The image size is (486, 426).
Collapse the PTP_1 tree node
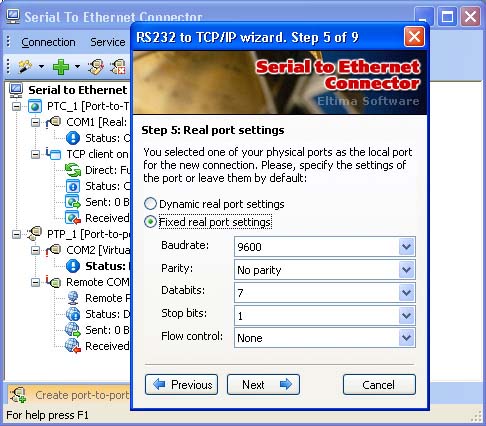(16, 234)
